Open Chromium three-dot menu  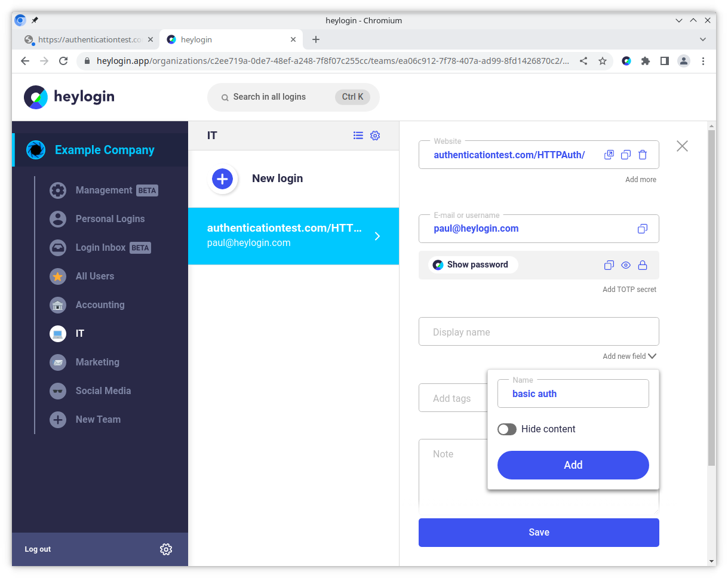click(703, 61)
